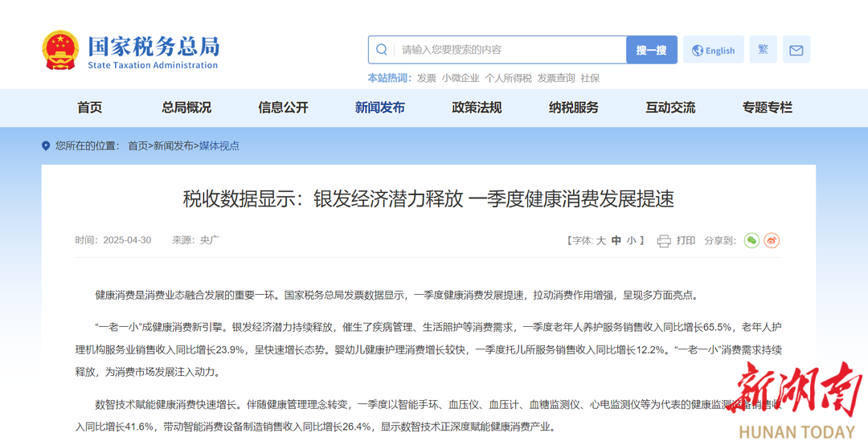Set font size to small (小)

pos(631,241)
